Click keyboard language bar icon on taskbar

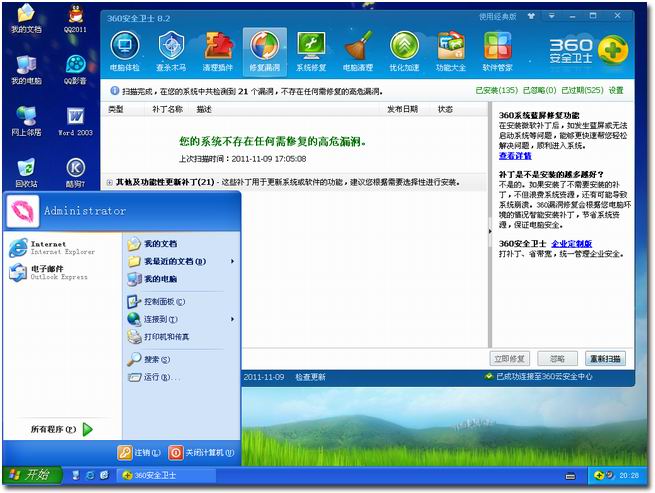[x=570, y=476]
